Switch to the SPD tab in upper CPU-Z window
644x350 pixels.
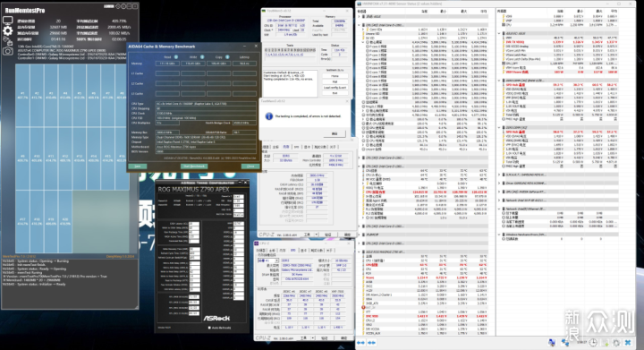(x=296, y=147)
